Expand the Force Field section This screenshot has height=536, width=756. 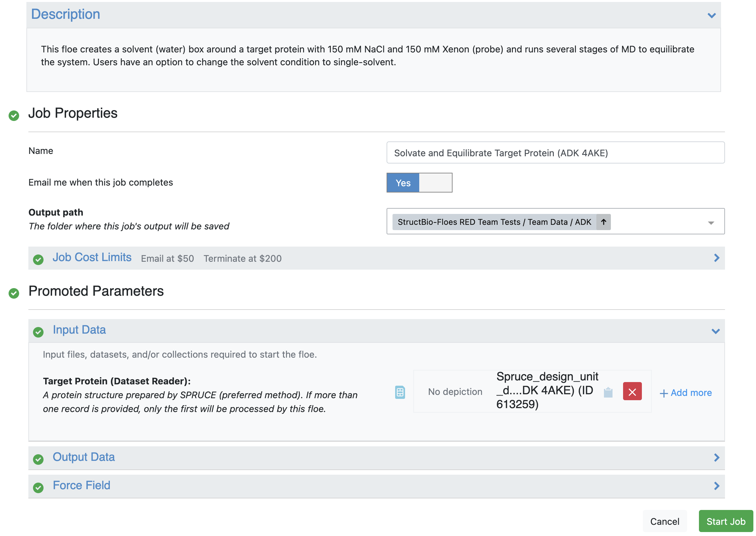(x=716, y=486)
